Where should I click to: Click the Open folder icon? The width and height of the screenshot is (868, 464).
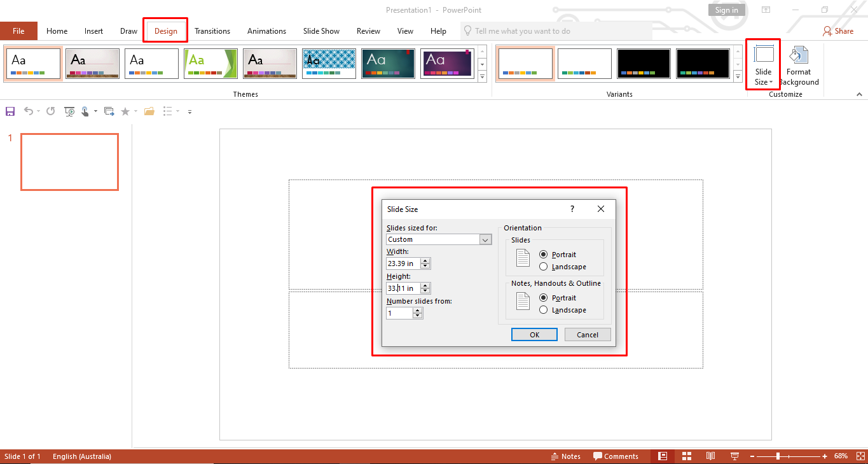149,111
